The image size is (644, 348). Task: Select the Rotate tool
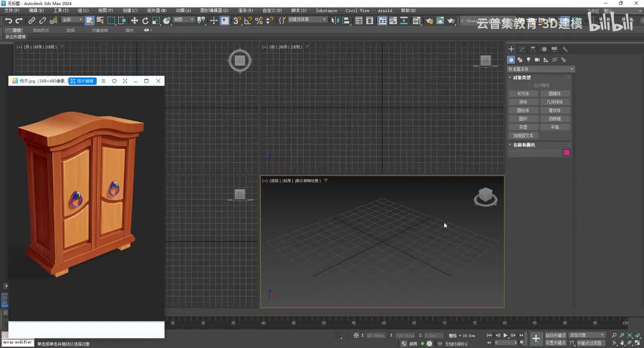click(145, 21)
